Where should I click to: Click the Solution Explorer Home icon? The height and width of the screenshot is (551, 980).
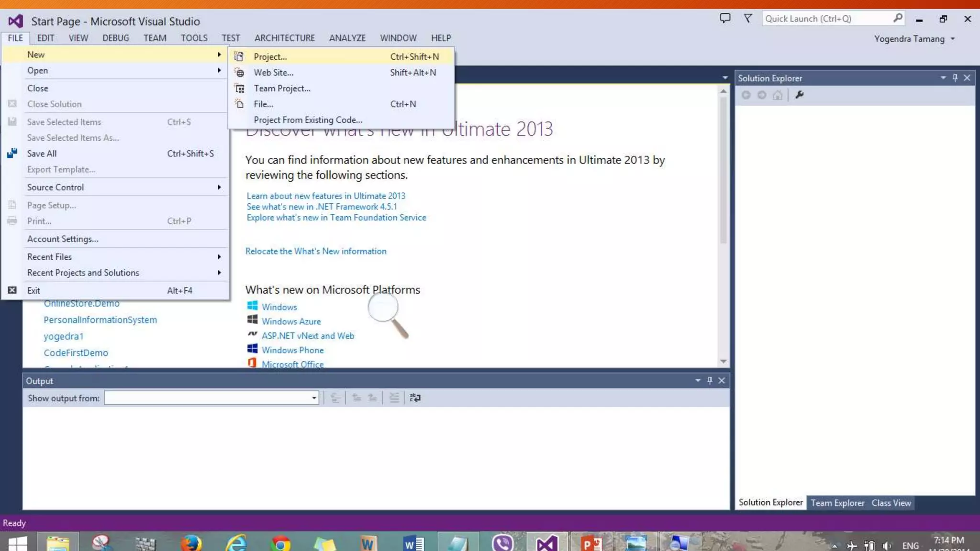[x=778, y=95]
